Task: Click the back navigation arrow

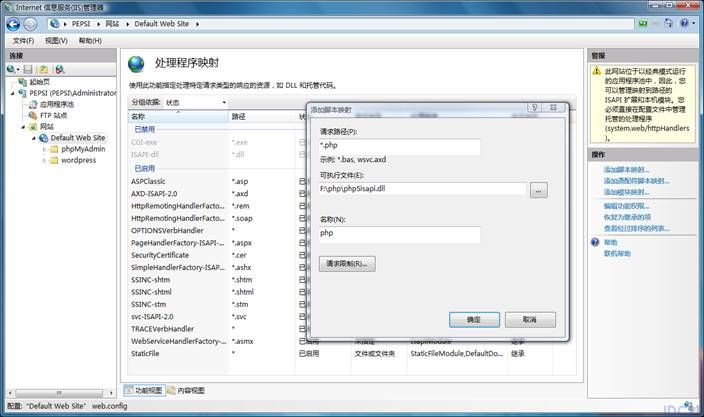Action: coord(13,24)
